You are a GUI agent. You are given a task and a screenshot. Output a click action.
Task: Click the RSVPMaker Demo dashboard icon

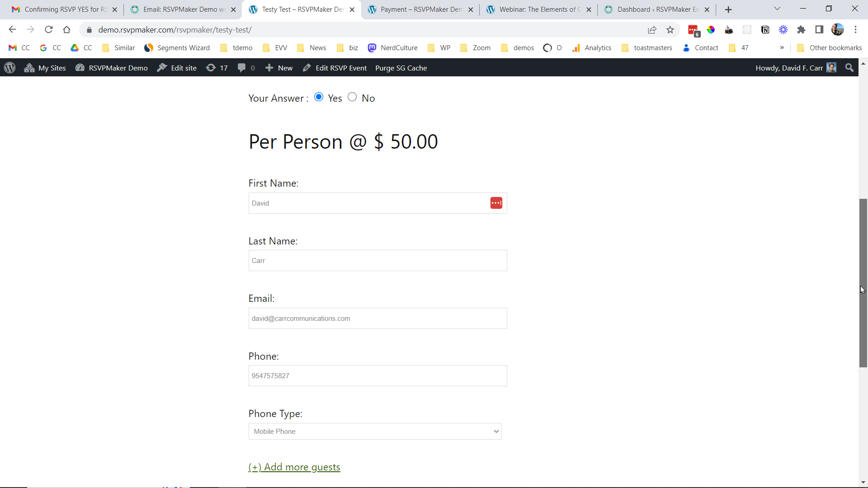coord(80,68)
